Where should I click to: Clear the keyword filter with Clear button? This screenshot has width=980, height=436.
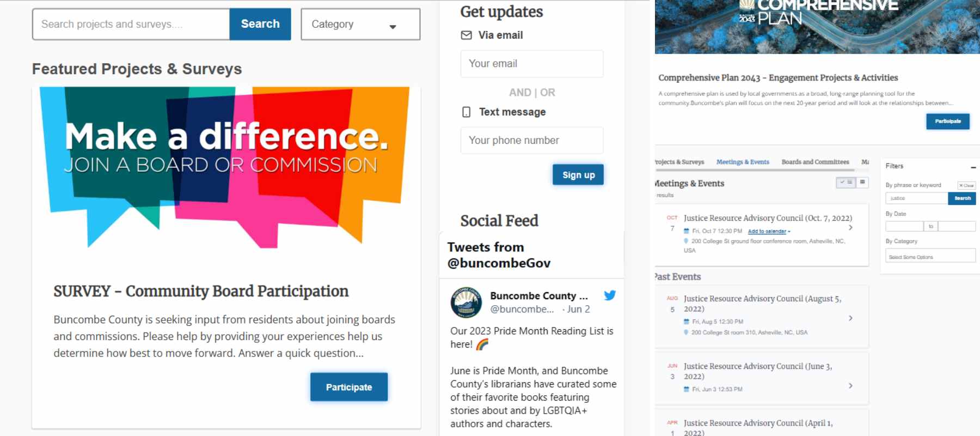(966, 185)
